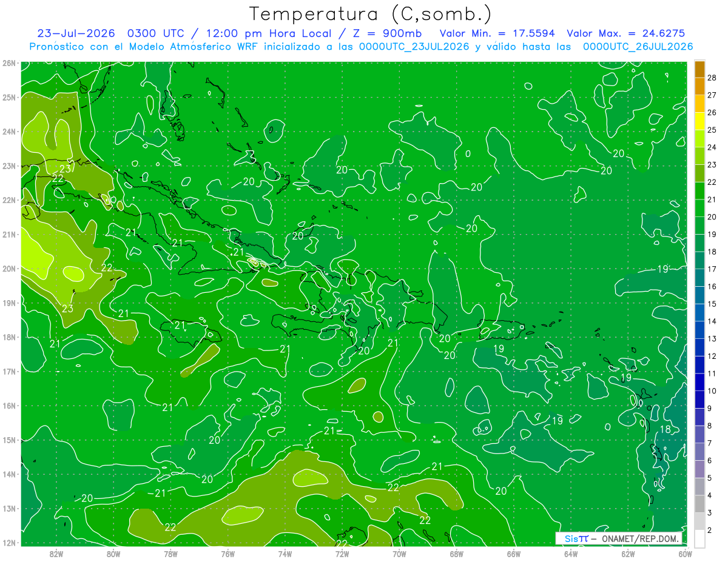Click the "60W" longitude axis label
This screenshot has height=562, width=728.
pos(686,554)
